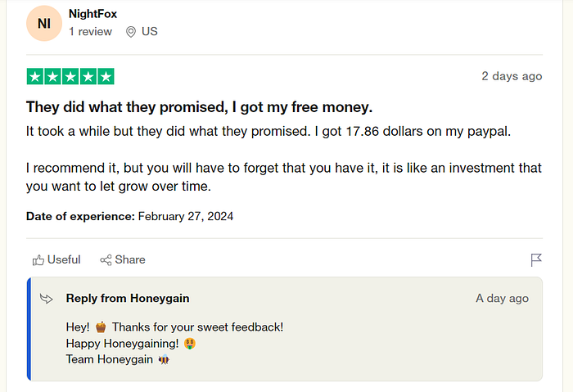573x392 pixels.
Task: Click the '1 review' count text
Action: tap(90, 32)
